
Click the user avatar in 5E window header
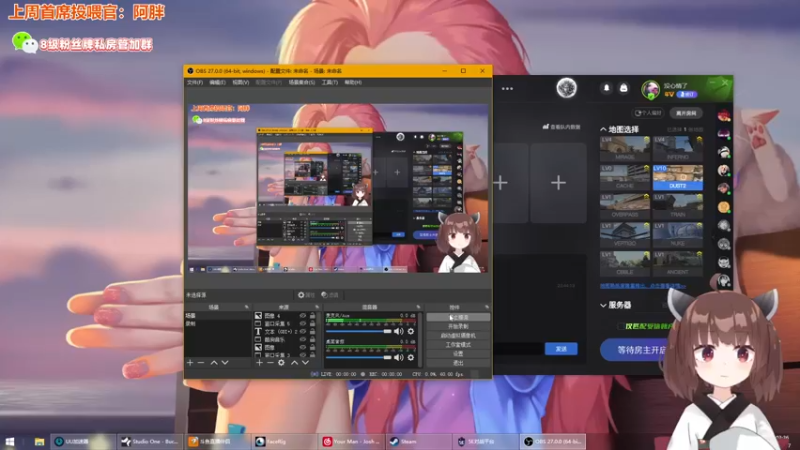pos(651,89)
